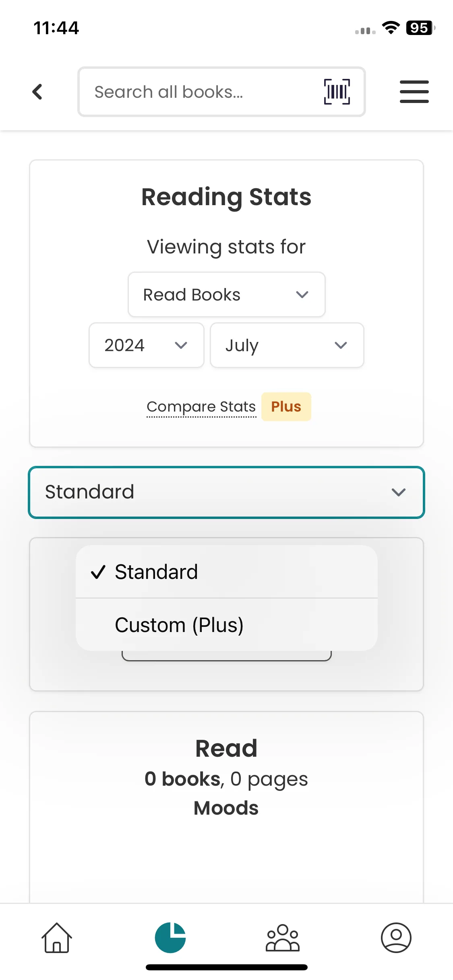This screenshot has height=980, width=453.
Task: Open the Compare Stats link
Action: tap(201, 407)
